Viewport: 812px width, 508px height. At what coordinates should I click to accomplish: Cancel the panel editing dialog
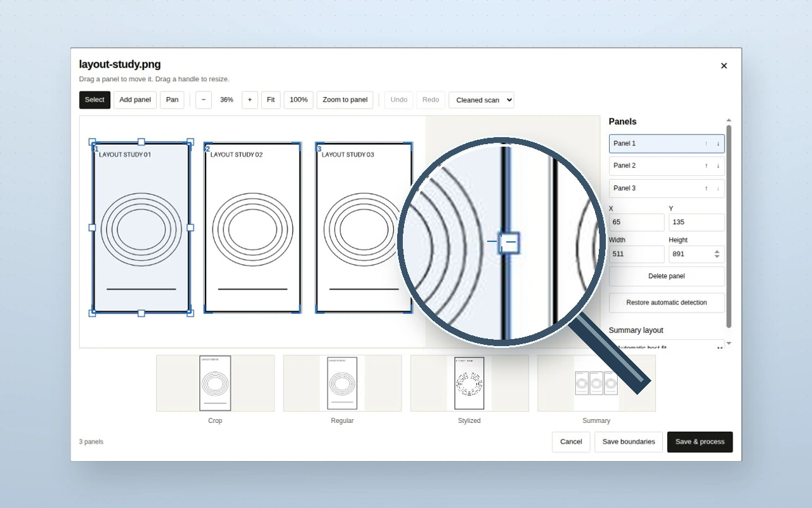571,442
